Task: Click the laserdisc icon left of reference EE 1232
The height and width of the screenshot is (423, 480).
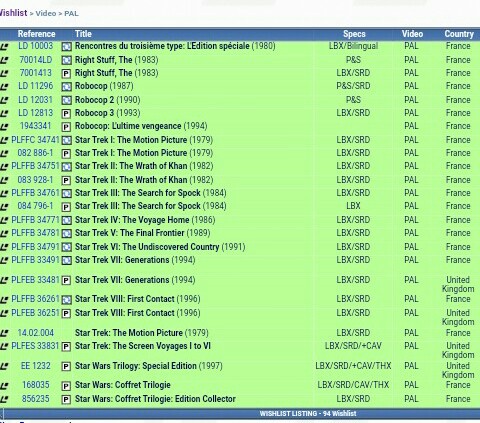Action: pyautogui.click(x=4, y=367)
